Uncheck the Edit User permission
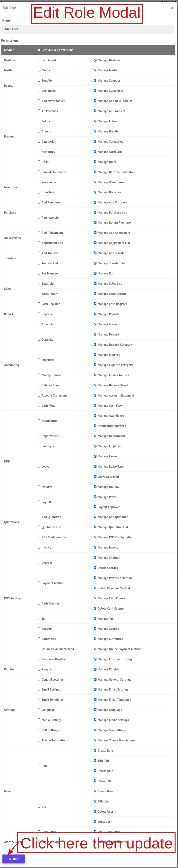Viewport: 178px width, 868px height. click(x=95, y=801)
